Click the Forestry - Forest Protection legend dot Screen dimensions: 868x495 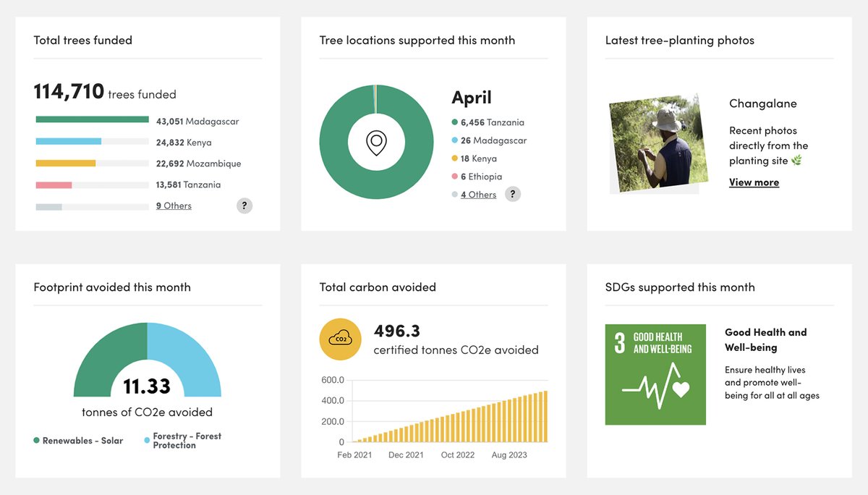[147, 440]
